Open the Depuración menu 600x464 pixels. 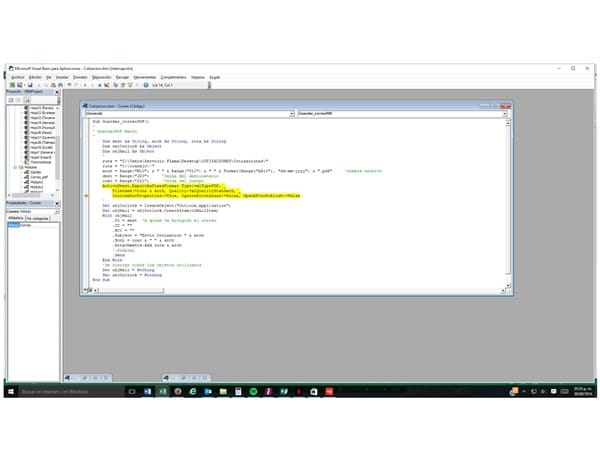click(x=101, y=77)
